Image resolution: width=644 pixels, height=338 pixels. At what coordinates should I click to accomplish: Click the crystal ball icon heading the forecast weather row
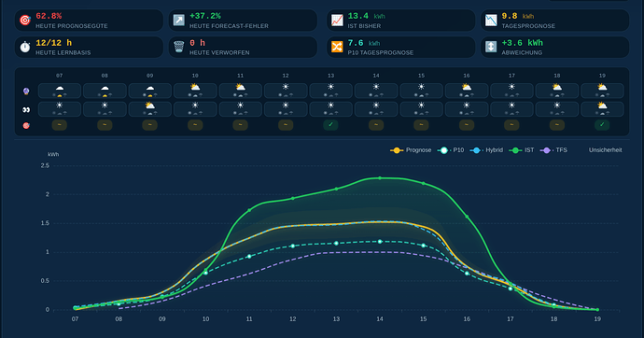pos(26,92)
